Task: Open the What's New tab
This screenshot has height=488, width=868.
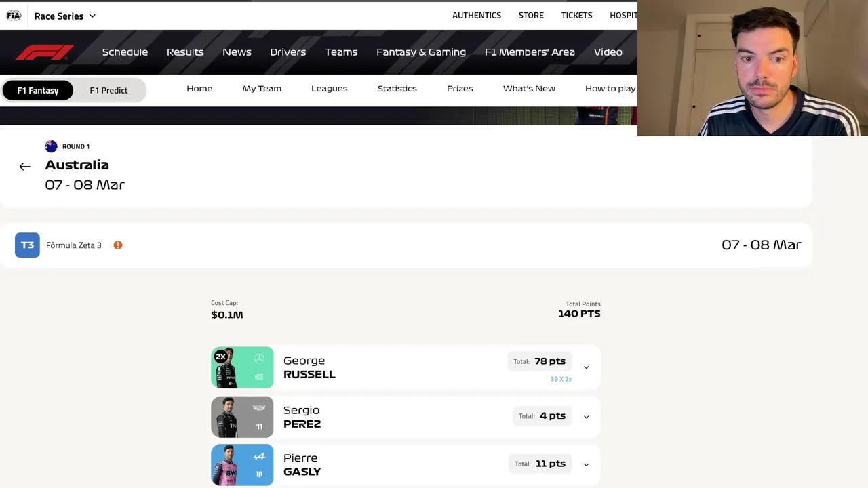Action: (x=529, y=89)
